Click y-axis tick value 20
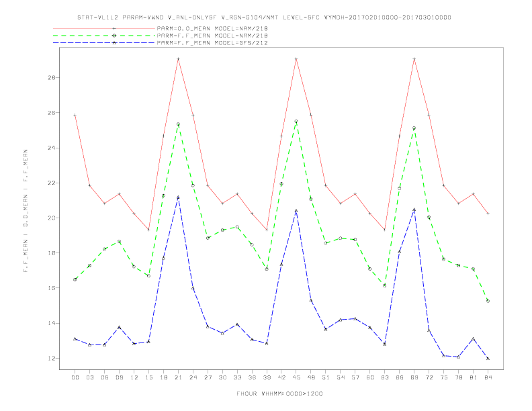 (52, 218)
